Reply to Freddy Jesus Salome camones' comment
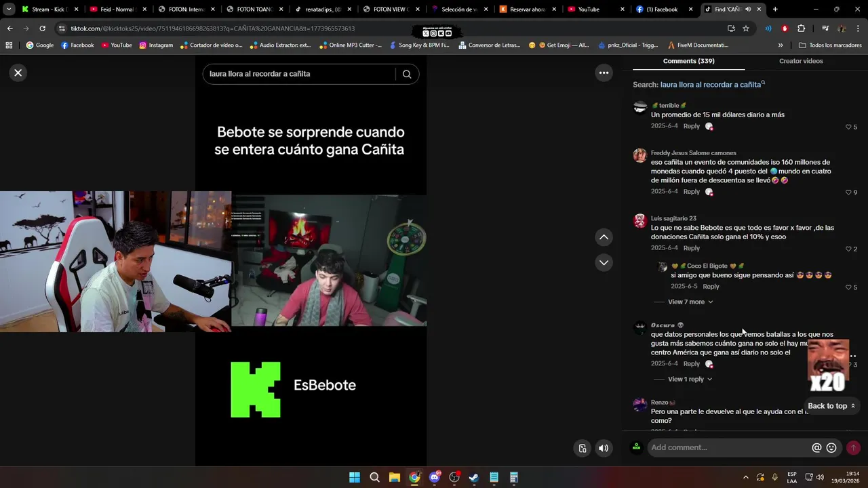868x488 pixels. (x=691, y=192)
